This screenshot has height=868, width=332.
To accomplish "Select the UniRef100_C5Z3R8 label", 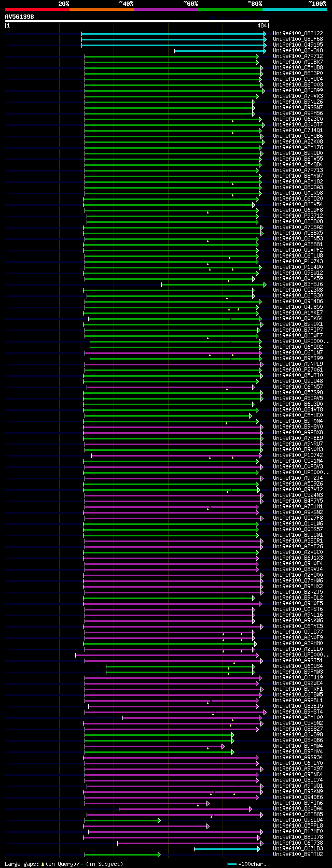I will click(x=298, y=290).
